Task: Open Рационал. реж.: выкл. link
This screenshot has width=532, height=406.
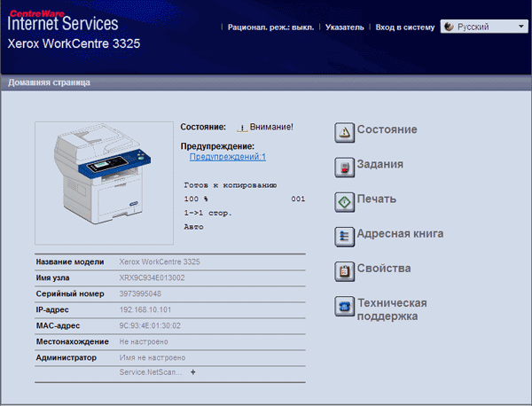Action: [270, 27]
